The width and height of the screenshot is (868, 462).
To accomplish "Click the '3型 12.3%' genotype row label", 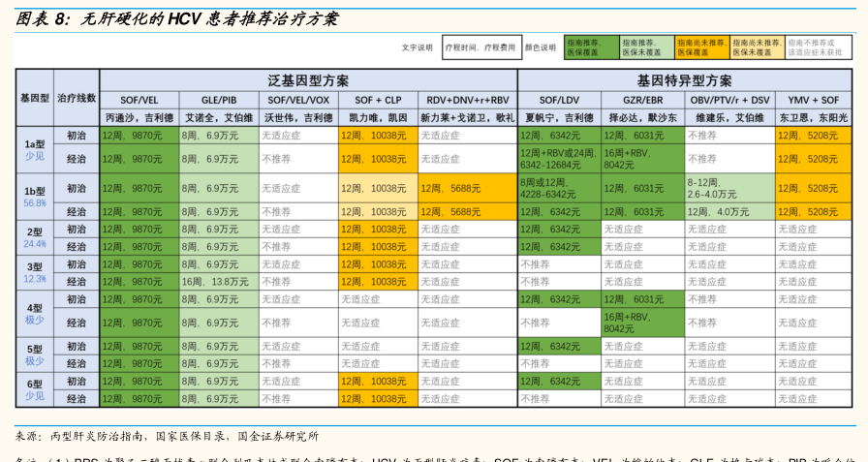I will [35, 272].
